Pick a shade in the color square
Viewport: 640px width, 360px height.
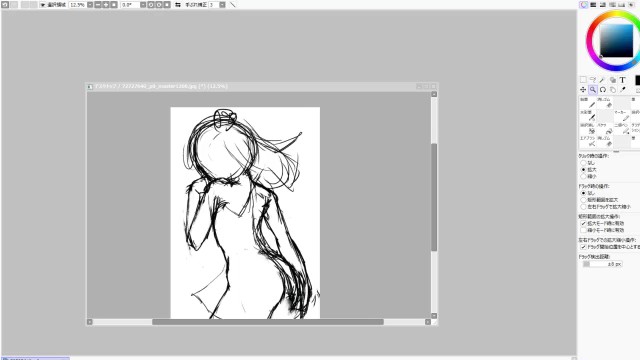coord(616,40)
